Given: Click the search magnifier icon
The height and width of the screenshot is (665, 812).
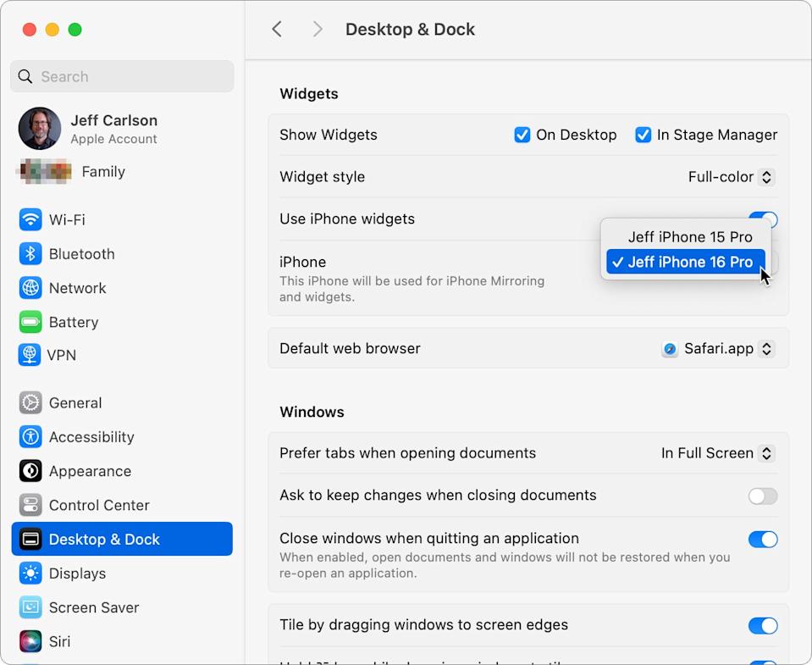Looking at the screenshot, I should [x=25, y=76].
